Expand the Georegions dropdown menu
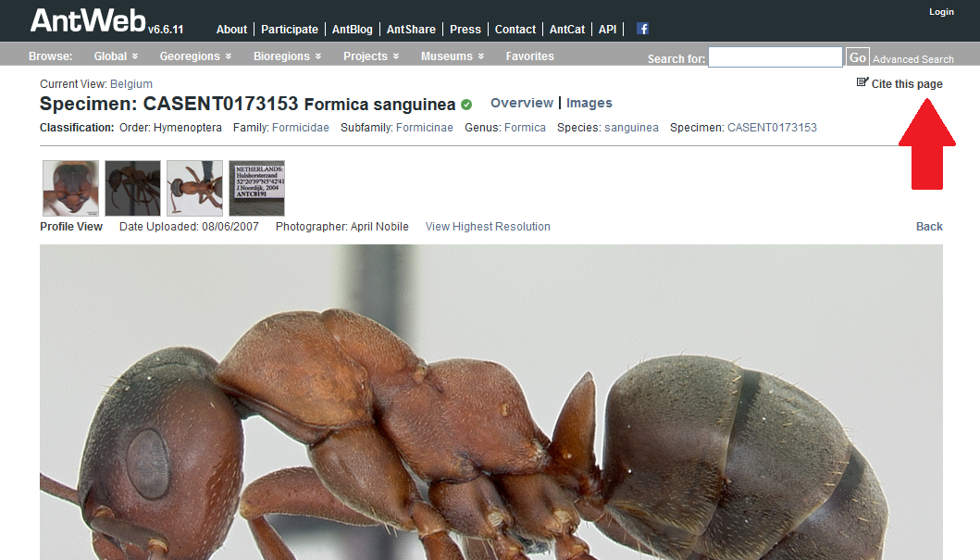980x560 pixels. coord(196,56)
